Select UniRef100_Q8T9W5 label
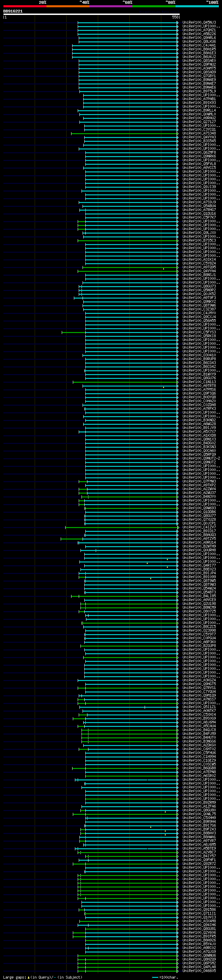The width and height of the screenshot is (222, 980). click(199, 581)
